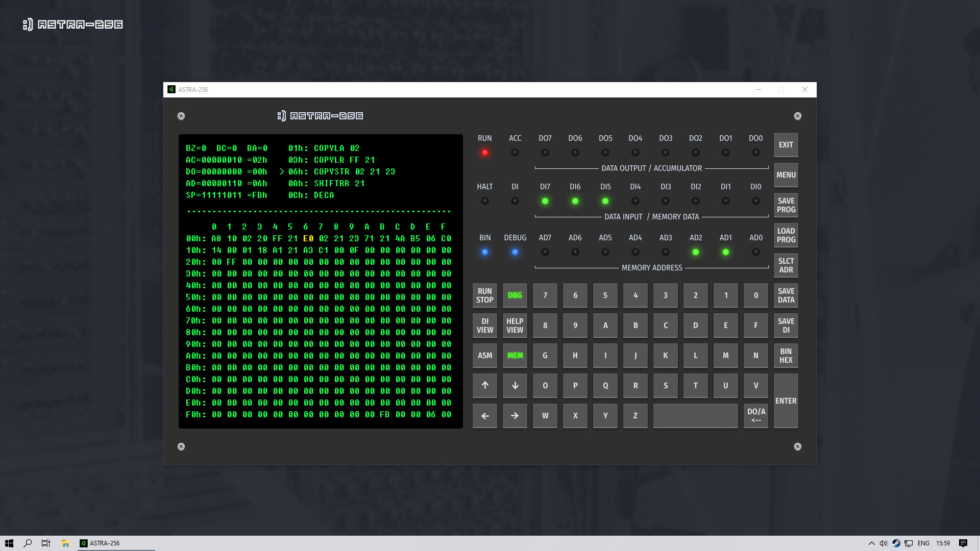The height and width of the screenshot is (551, 980).
Task: Switch to BIN HEX display mode
Action: click(x=786, y=355)
